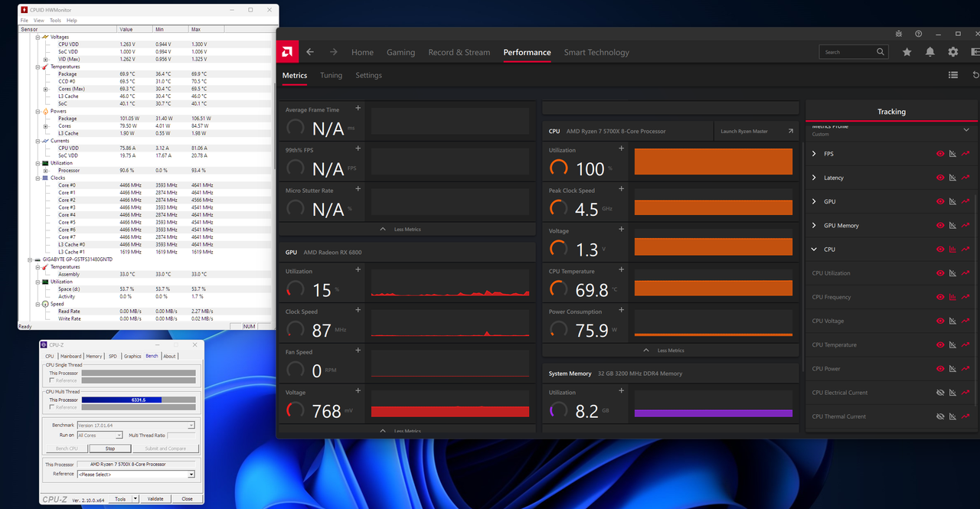The width and height of the screenshot is (980, 509).
Task: Click the plus icon beside Average Frame Time
Action: (x=358, y=109)
